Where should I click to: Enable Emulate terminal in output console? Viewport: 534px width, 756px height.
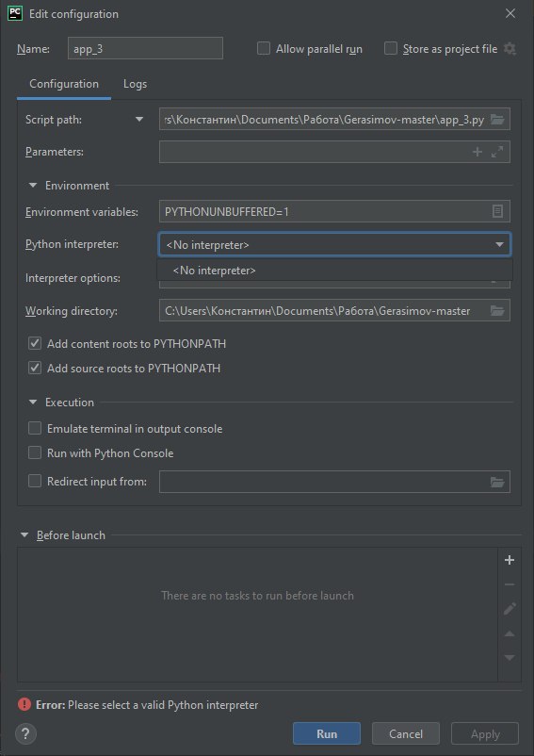point(35,428)
